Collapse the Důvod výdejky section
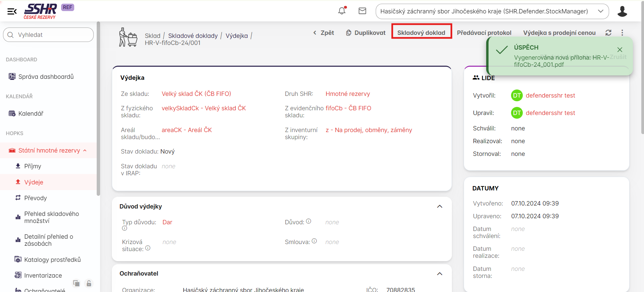644x292 pixels. pos(440,207)
